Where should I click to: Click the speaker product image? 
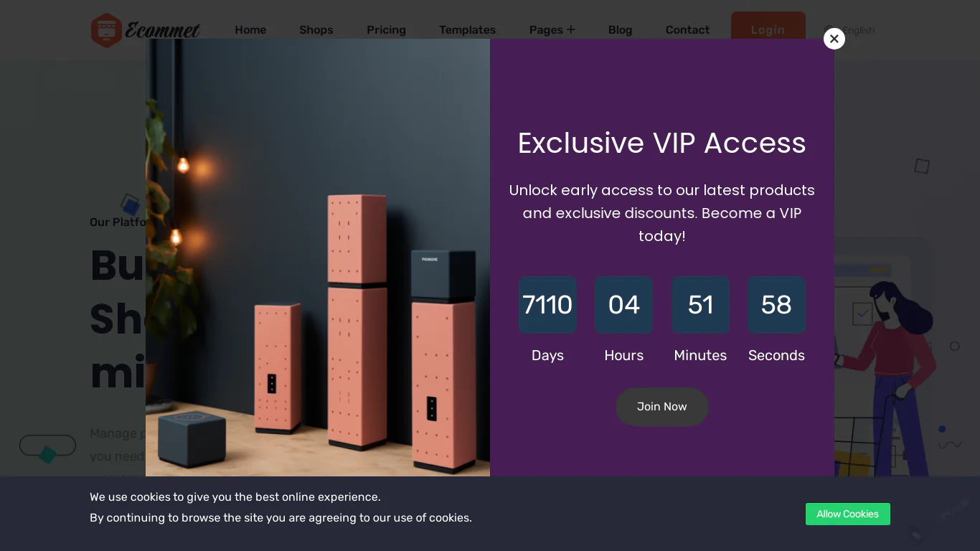318,258
